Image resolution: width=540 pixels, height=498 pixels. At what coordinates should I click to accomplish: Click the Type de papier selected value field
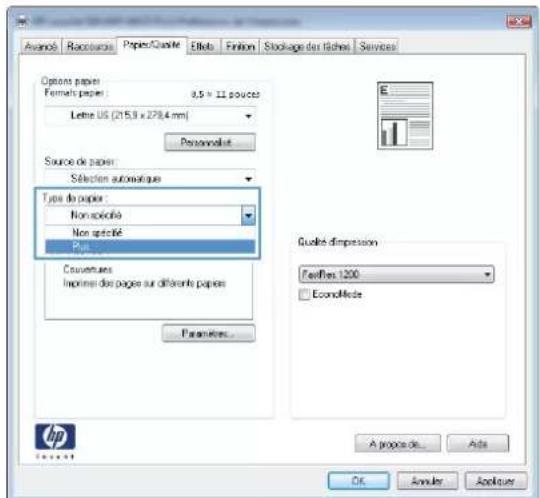pos(143,216)
